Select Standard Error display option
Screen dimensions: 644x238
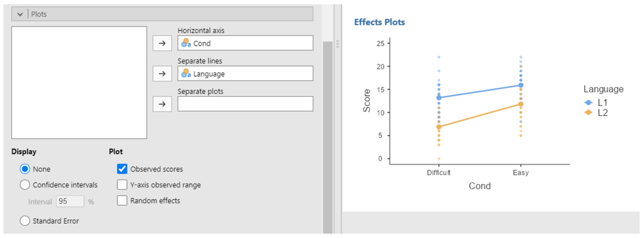[x=25, y=221]
